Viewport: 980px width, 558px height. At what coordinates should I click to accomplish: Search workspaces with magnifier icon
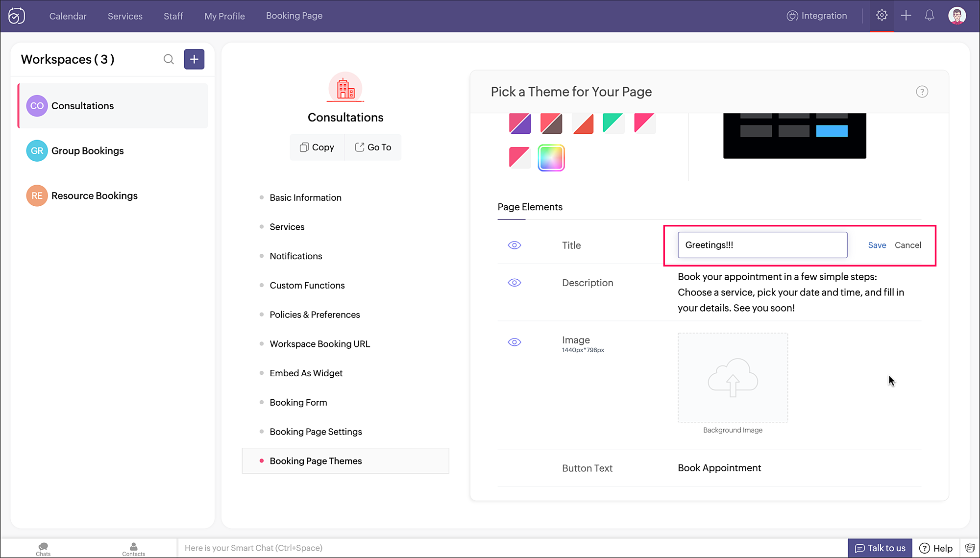point(169,59)
